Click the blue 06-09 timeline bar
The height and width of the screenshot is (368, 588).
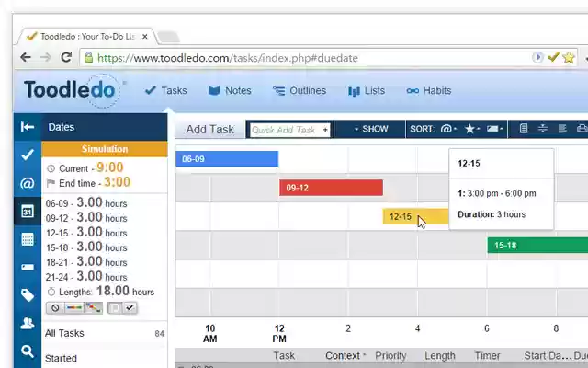coord(227,159)
